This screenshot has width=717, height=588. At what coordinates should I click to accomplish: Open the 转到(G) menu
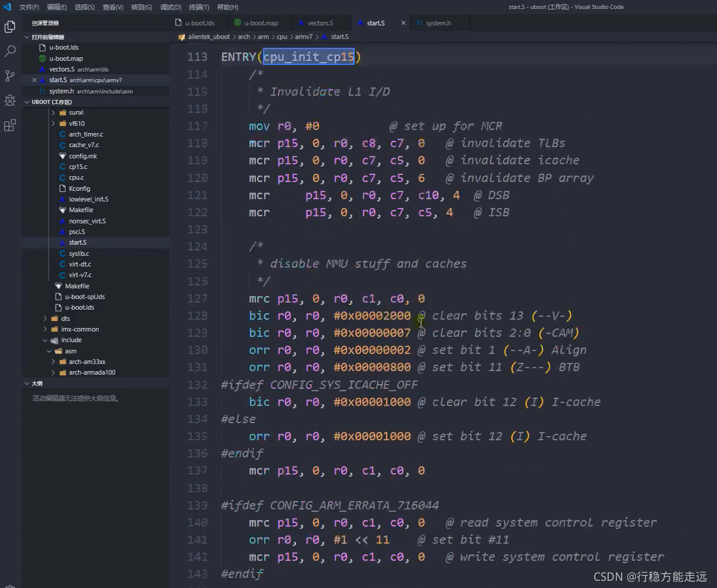pyautogui.click(x=141, y=7)
